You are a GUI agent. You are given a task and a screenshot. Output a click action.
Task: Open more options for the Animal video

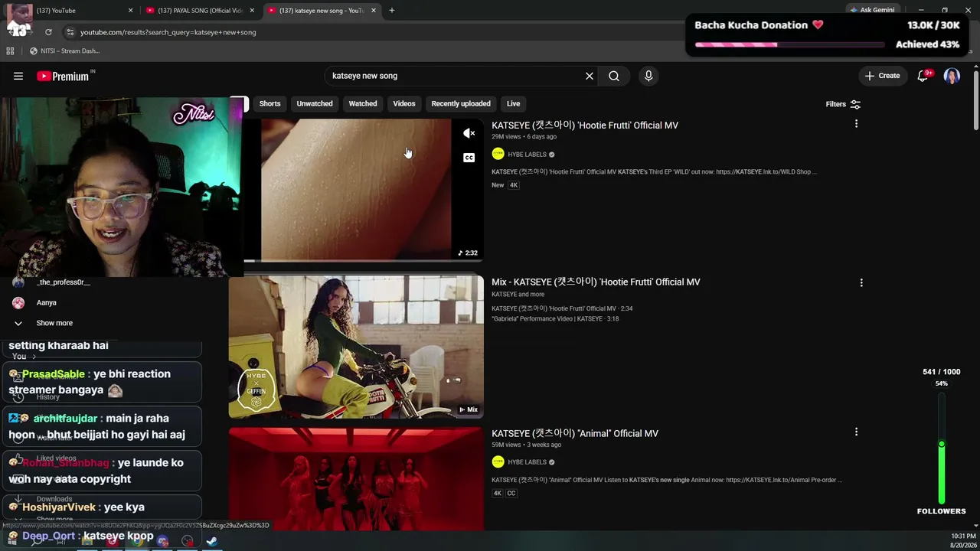point(856,432)
